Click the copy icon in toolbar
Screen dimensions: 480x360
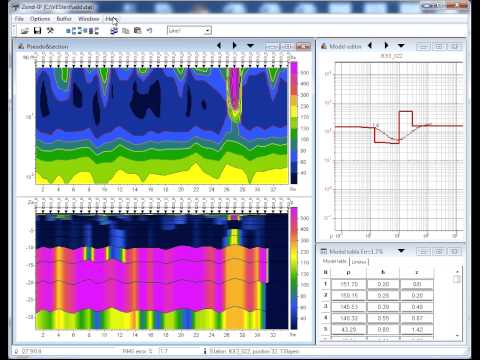126,31
